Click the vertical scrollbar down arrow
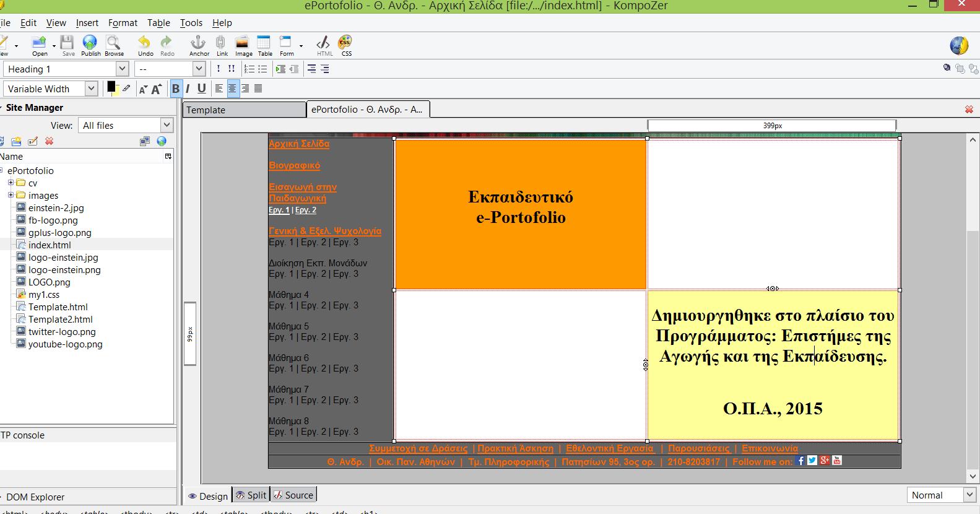This screenshot has height=514, width=980. 973,476
